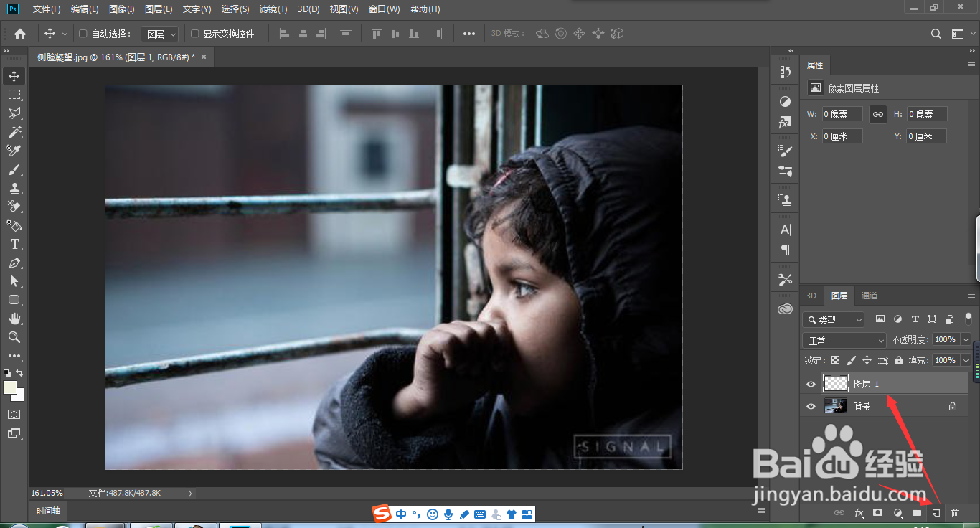Select the Rectangular Marquee tool
This screenshot has width=980, height=528.
[x=14, y=95]
